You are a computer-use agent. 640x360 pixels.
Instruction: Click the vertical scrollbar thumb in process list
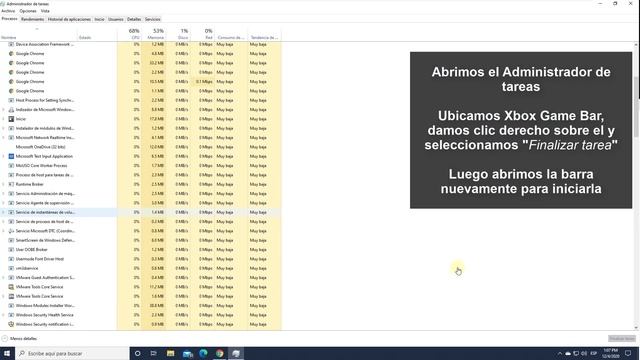(636, 107)
